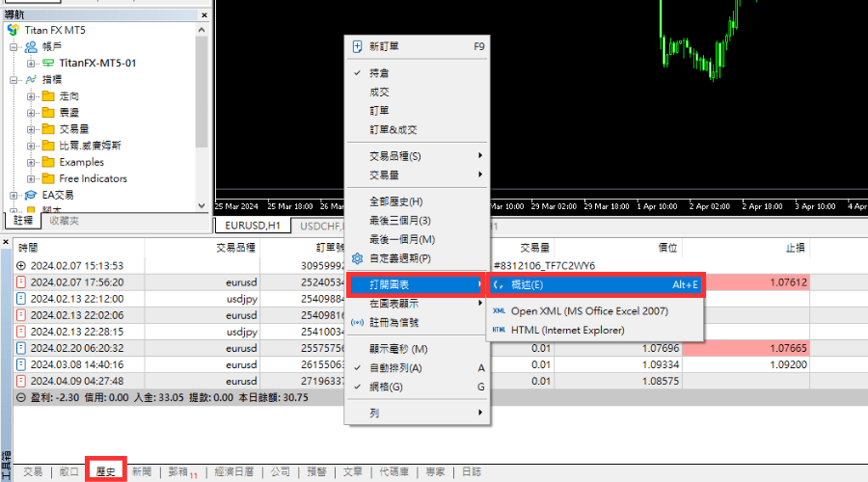Viewport: 868px width, 482px height.
Task: Click the TitanFX-MT5-01 server icon
Action: (x=47, y=63)
